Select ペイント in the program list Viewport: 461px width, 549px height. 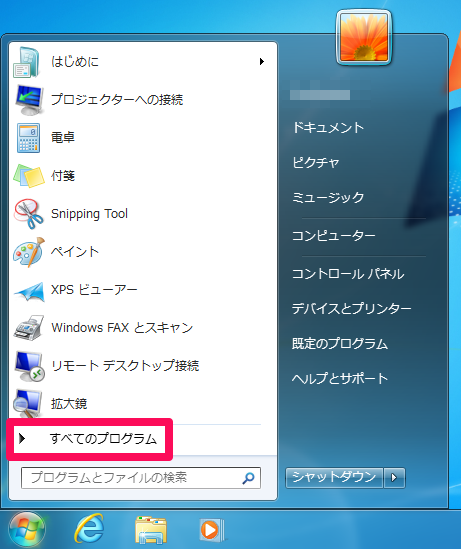coord(75,252)
